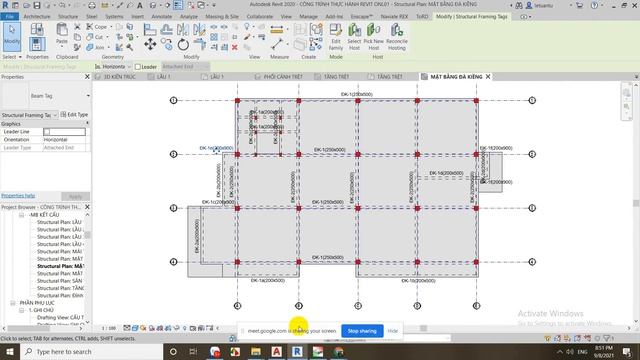
Task: Click the Save icon in quick access toolbar
Action: [x=37, y=5]
